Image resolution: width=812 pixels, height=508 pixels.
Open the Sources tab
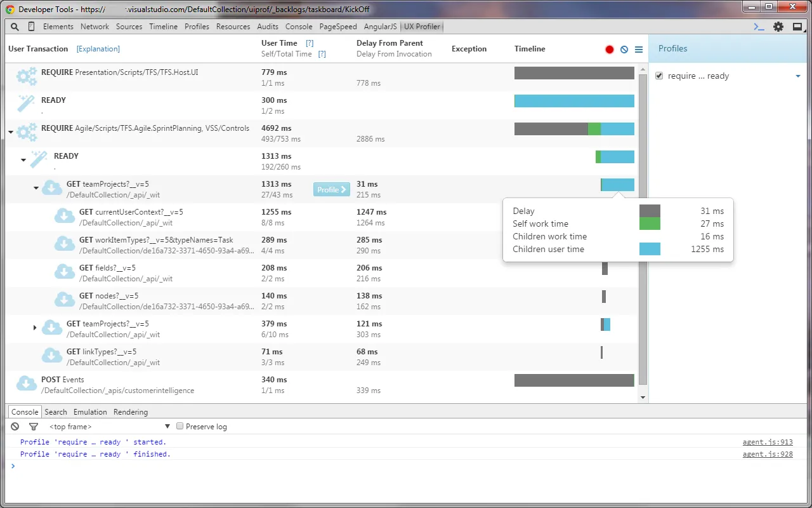(x=129, y=27)
